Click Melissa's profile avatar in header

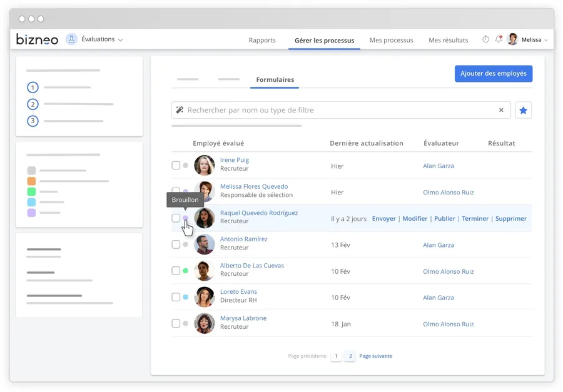pyautogui.click(x=513, y=39)
